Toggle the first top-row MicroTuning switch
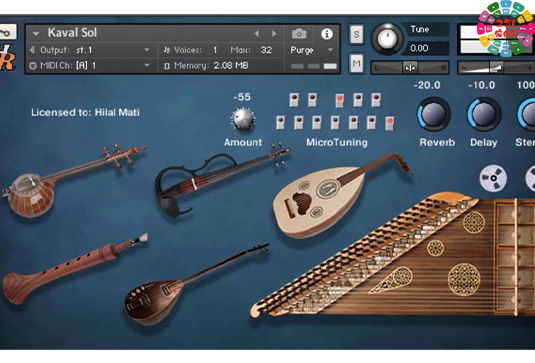Viewport: 535px width, 363px height. 294,100
